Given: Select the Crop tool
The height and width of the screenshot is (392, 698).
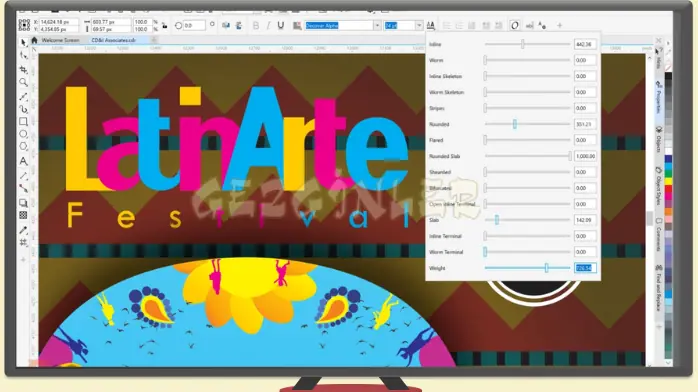Looking at the screenshot, I should pyautogui.click(x=24, y=70).
